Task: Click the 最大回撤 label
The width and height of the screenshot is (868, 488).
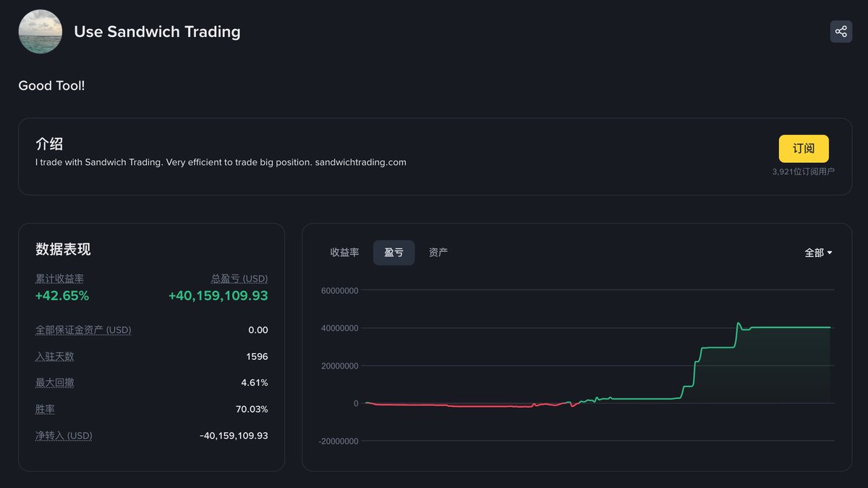Action: click(x=55, y=382)
